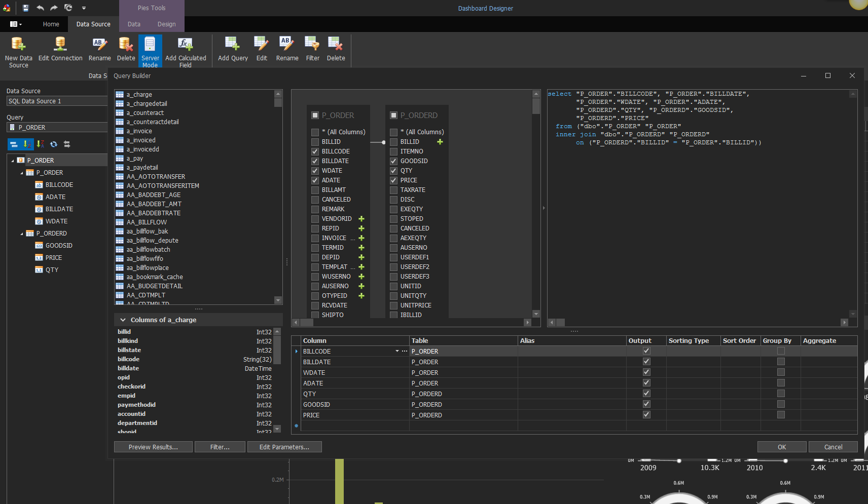Save the dashboard via quick access icon
Screen dimensions: 868x504
(x=26, y=8)
